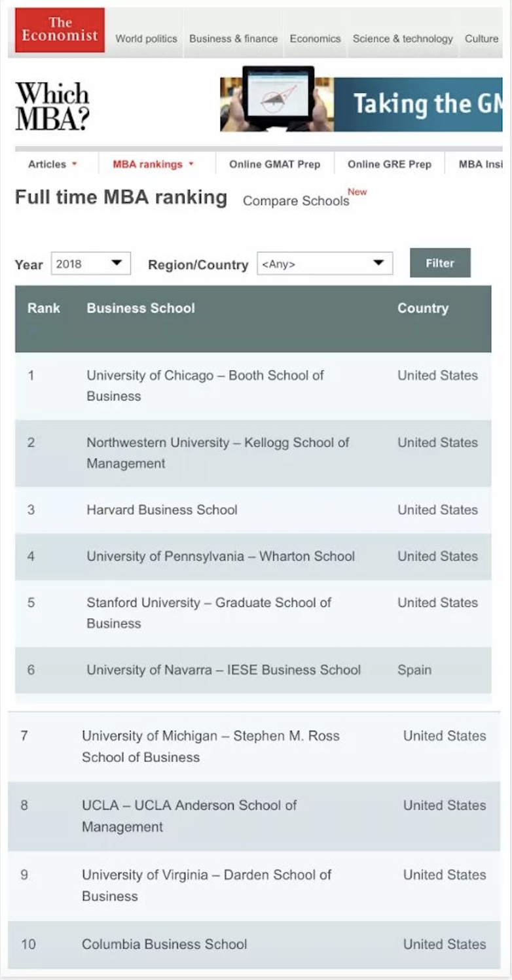Navigate to the Economics section

(315, 39)
